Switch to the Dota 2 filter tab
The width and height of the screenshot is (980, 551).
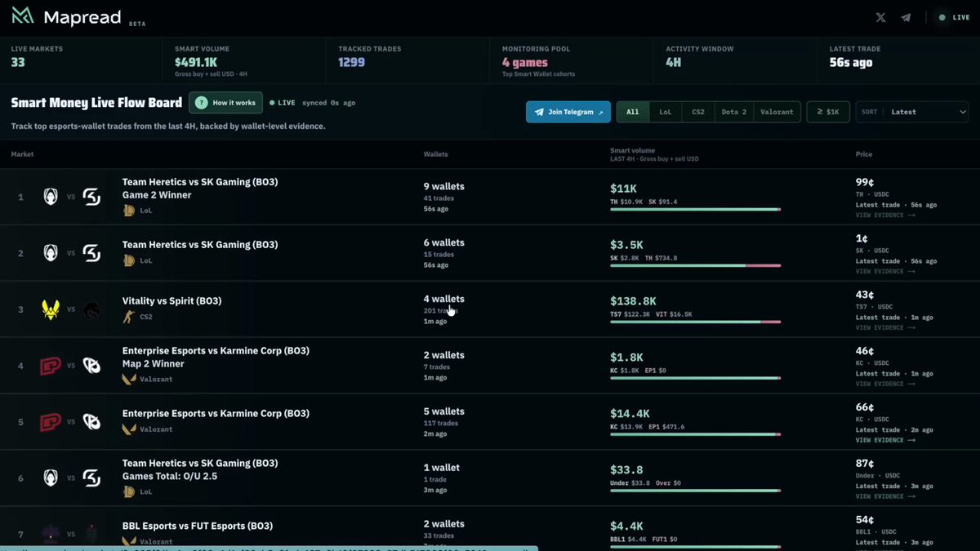tap(734, 112)
